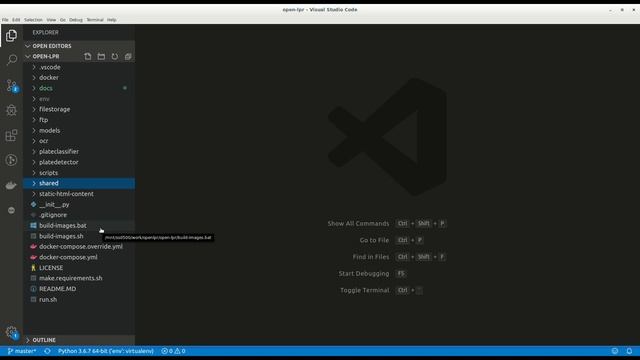Screen dimensions: 640x360
Task: Expand the env folder
Action: [79, 99]
